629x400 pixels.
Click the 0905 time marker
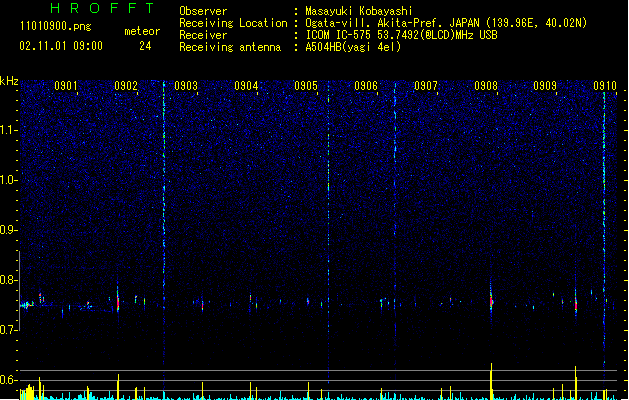click(x=306, y=86)
